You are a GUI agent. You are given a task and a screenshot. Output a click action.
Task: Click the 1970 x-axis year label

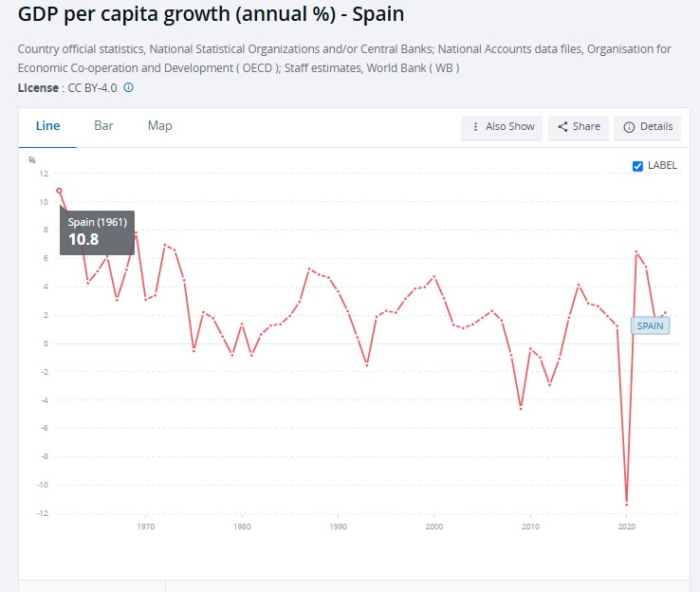point(146,526)
